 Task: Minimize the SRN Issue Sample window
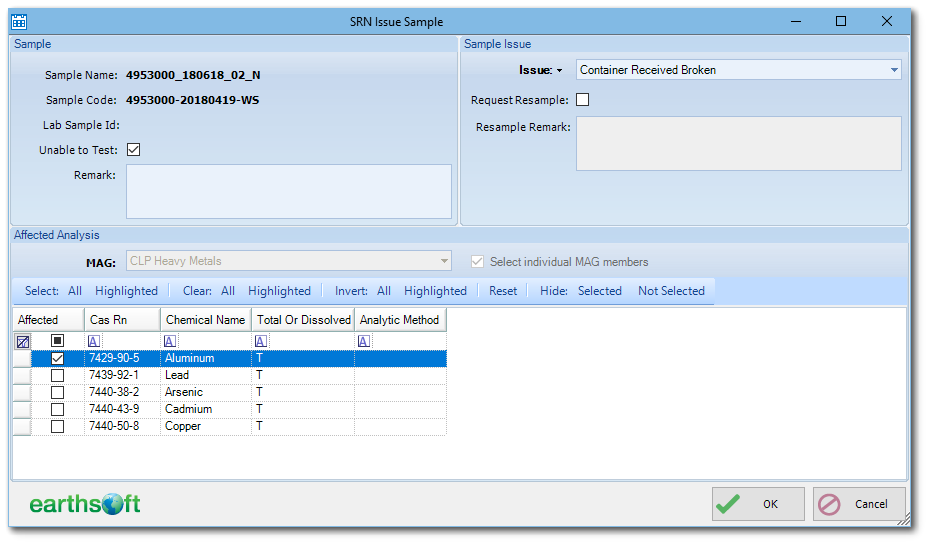(x=796, y=21)
